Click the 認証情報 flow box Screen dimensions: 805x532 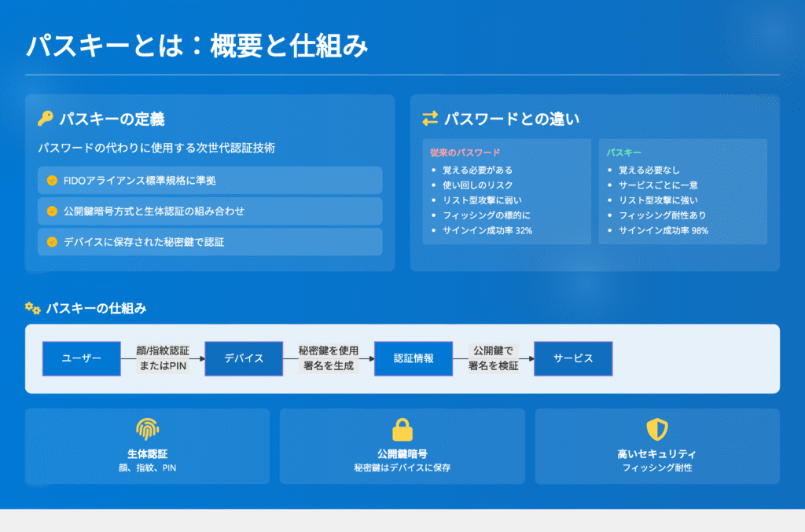pos(414,358)
